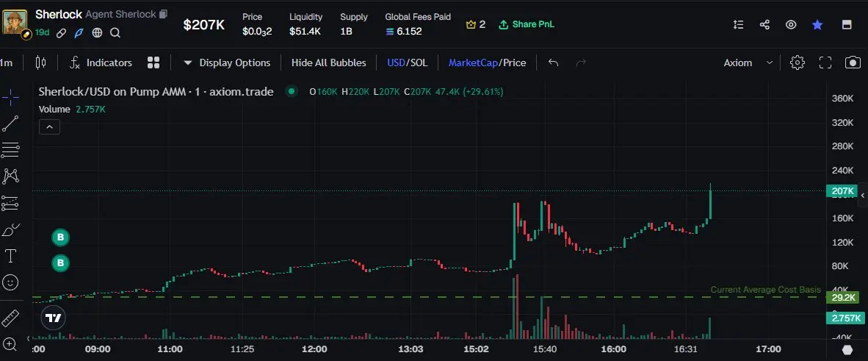Click the $207K market cap value
The width and height of the screenshot is (868, 361).
tap(203, 24)
